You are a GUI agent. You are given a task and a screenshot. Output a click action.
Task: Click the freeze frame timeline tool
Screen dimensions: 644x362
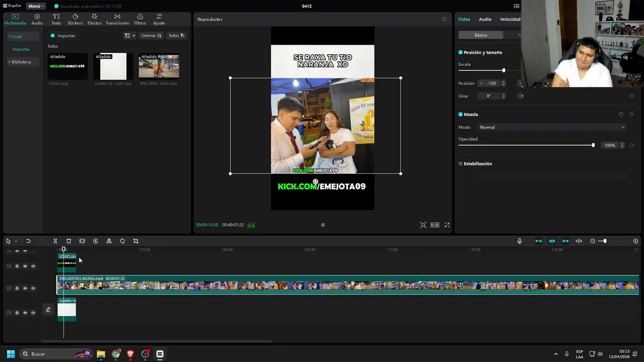[x=82, y=241]
